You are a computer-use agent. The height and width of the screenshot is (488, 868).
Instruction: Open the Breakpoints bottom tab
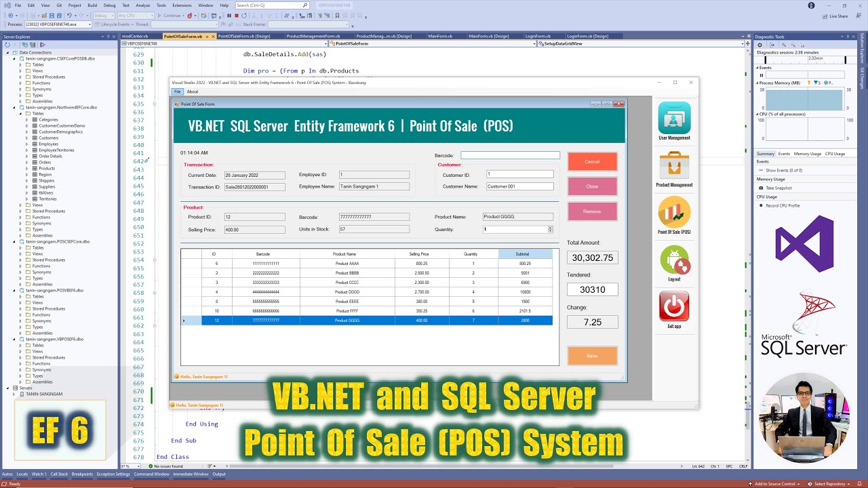coord(82,474)
